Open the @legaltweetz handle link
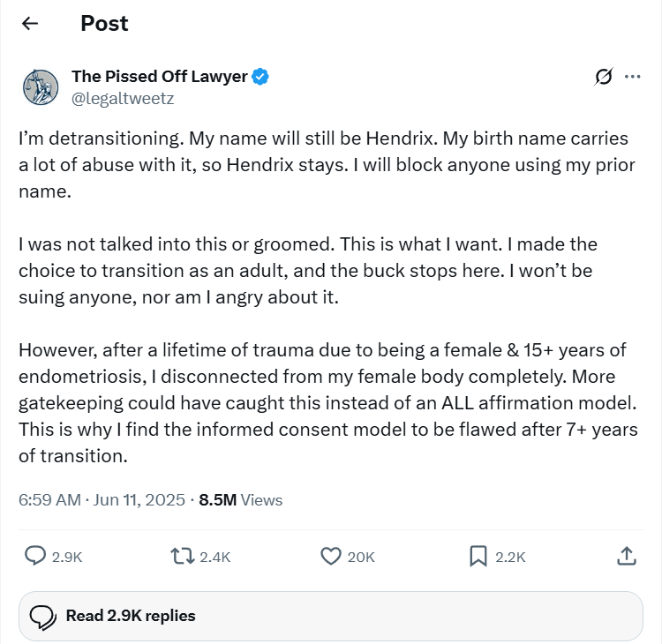Screen dimensions: 662x644 point(123,99)
